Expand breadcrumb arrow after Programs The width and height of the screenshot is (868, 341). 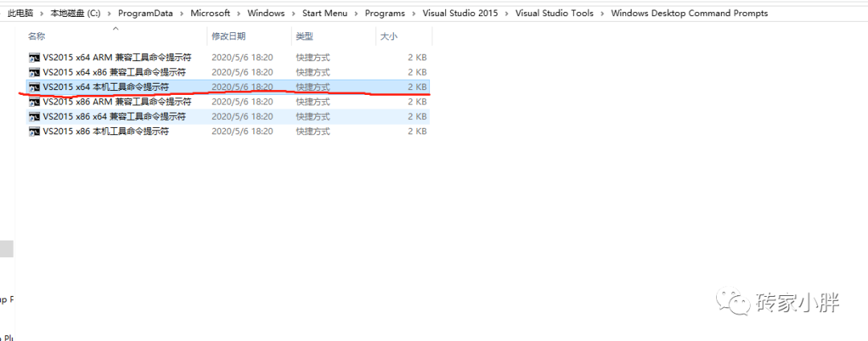(x=414, y=13)
